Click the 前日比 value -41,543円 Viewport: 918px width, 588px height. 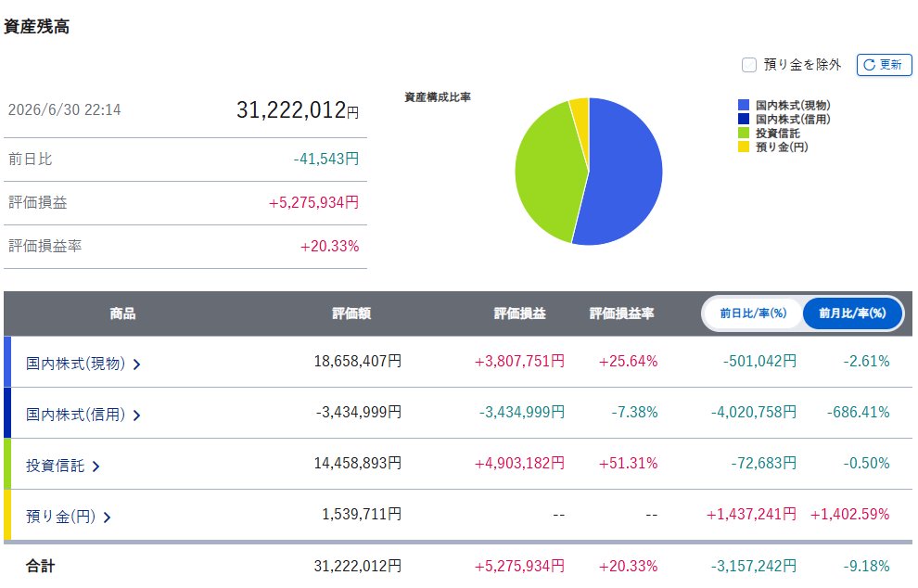pos(326,159)
